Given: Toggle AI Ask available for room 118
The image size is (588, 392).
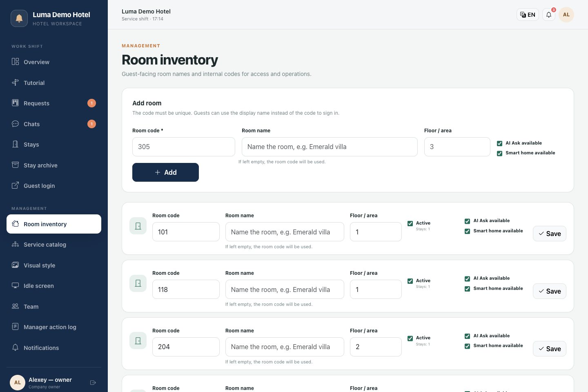Looking at the screenshot, I should click(x=467, y=279).
